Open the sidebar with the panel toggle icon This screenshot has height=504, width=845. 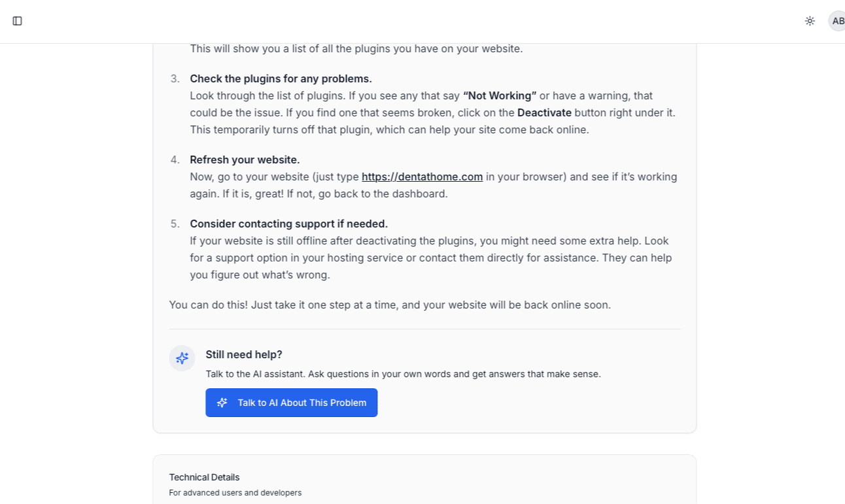(x=17, y=21)
